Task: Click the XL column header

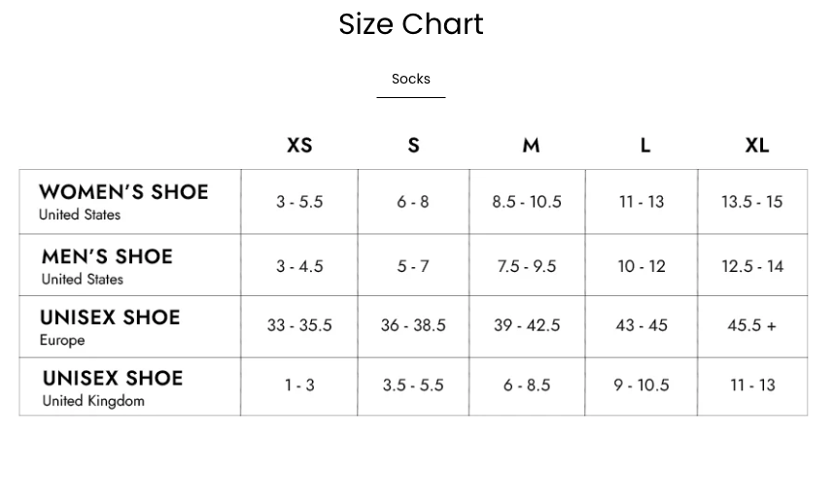Action: pyautogui.click(x=756, y=146)
